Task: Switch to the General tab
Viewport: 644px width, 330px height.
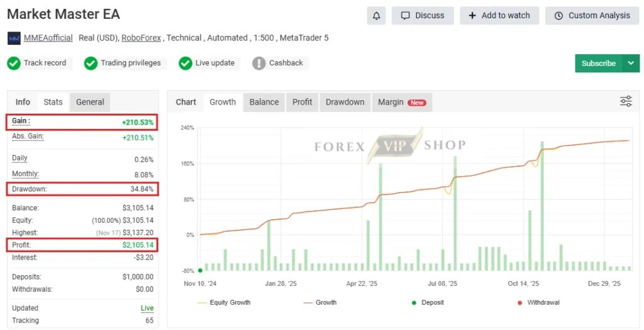Action: (90, 102)
